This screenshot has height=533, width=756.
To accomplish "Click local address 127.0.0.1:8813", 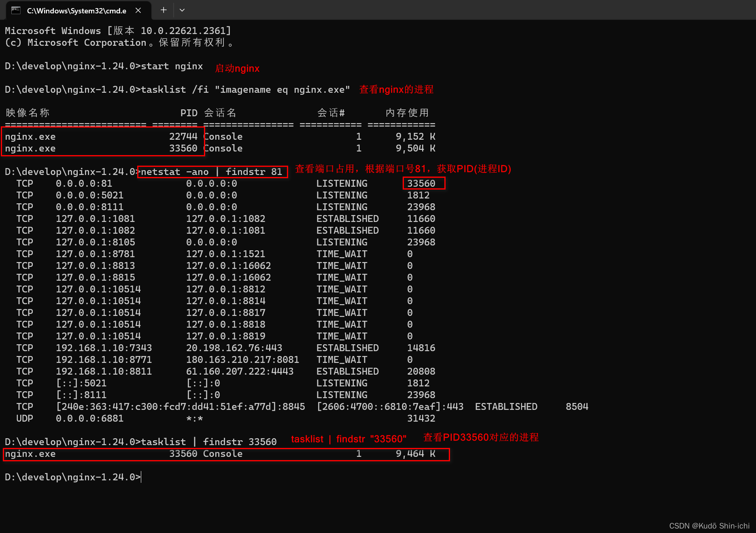I will pos(95,266).
